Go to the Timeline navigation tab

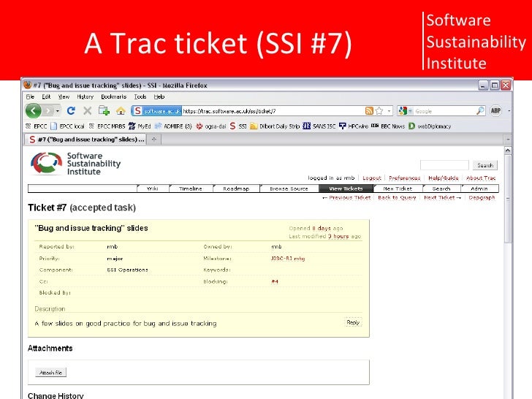(x=190, y=189)
